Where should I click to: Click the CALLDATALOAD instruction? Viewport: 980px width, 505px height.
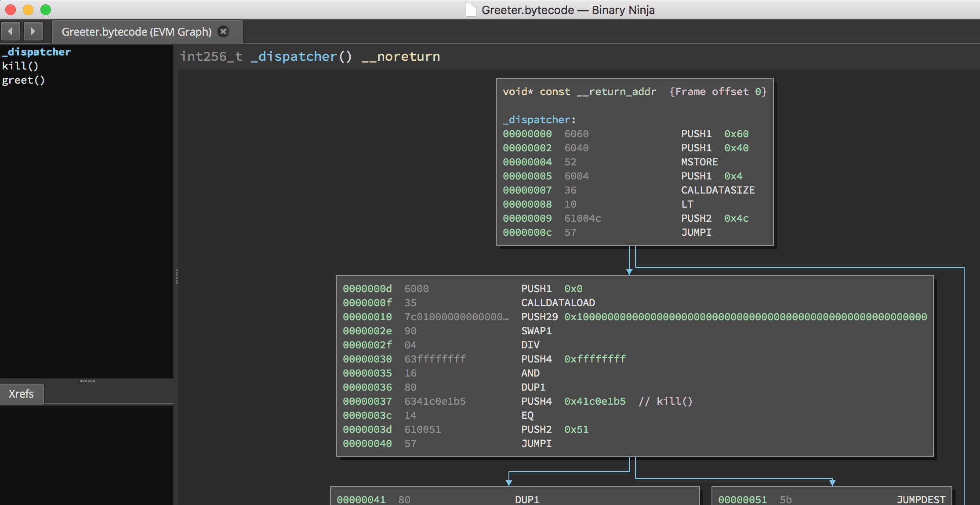(x=558, y=303)
